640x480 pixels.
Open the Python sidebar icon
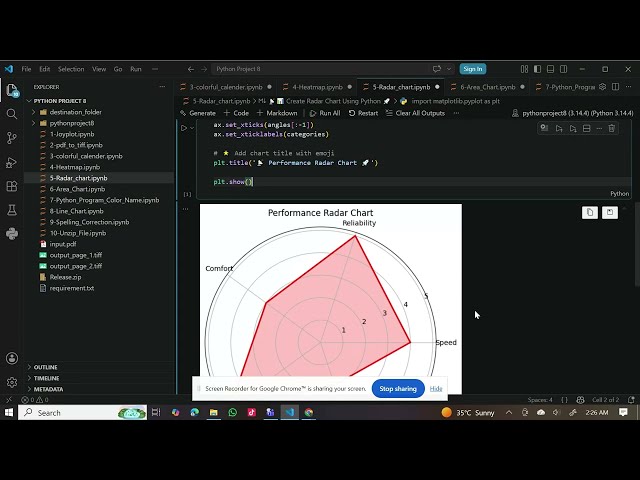coord(12,234)
